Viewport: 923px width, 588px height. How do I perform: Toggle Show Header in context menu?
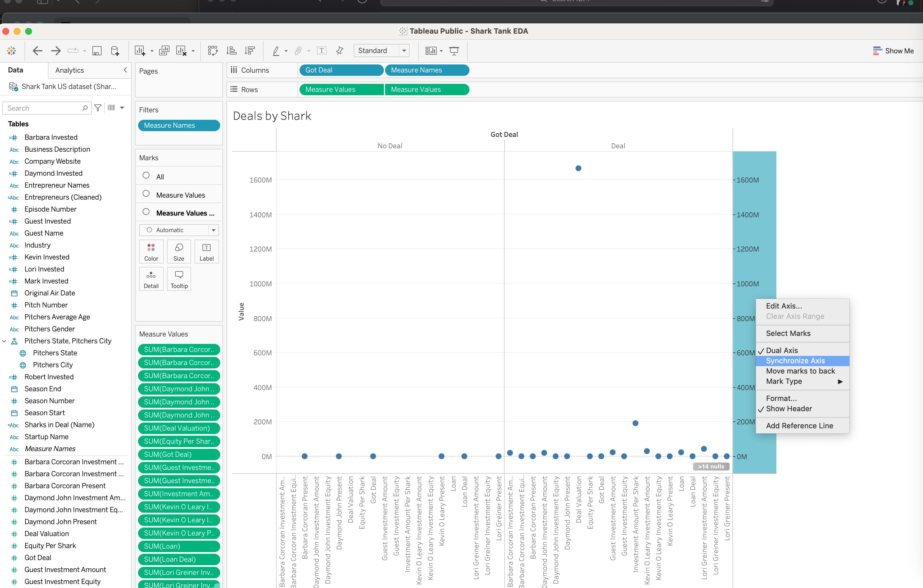[x=788, y=409]
